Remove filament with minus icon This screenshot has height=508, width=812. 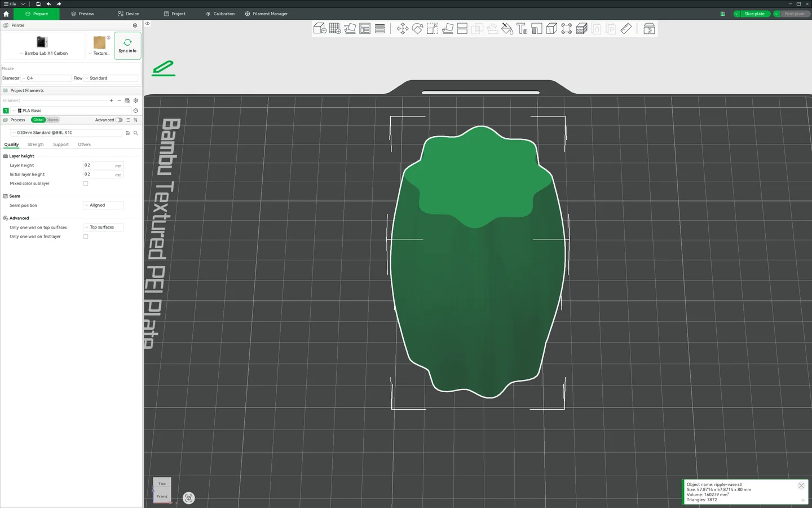119,100
